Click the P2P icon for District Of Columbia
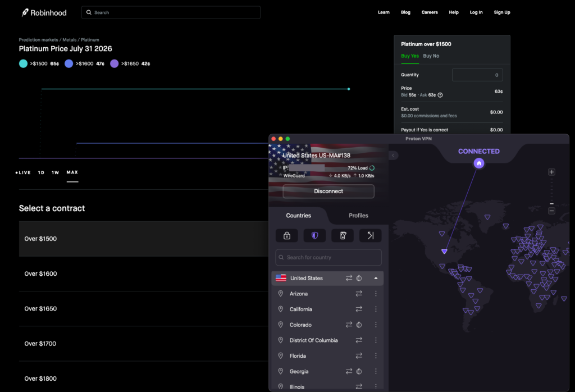 tap(359, 340)
